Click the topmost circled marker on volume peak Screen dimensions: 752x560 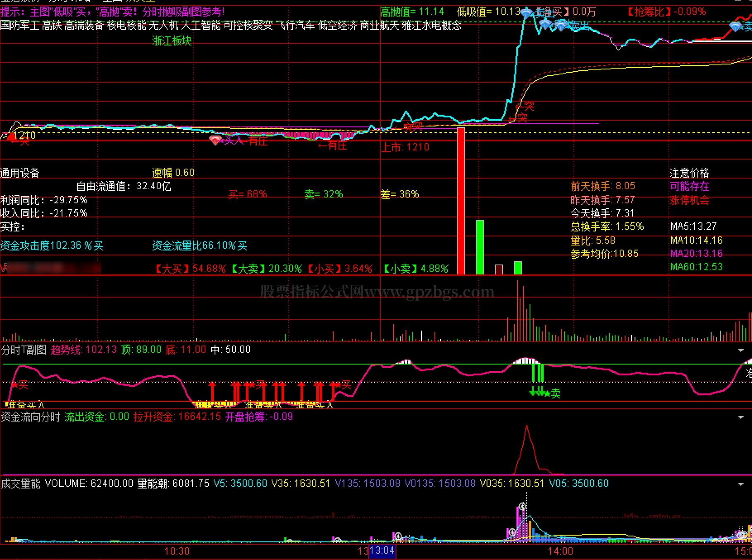point(523,506)
